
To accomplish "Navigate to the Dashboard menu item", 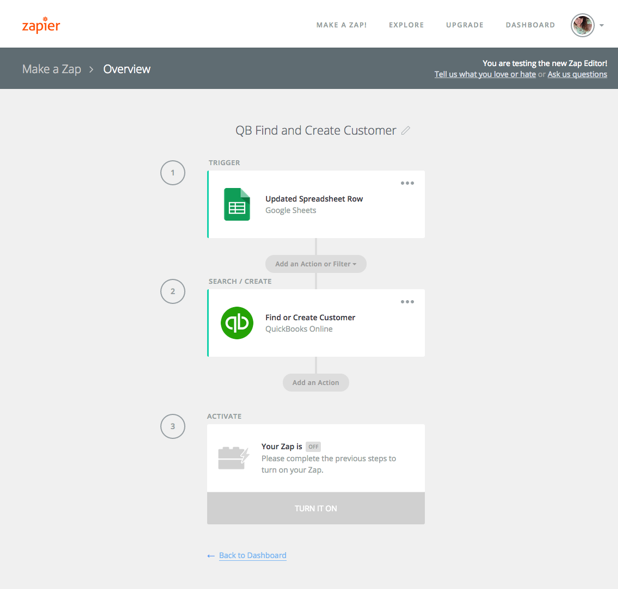I will 530,25.
